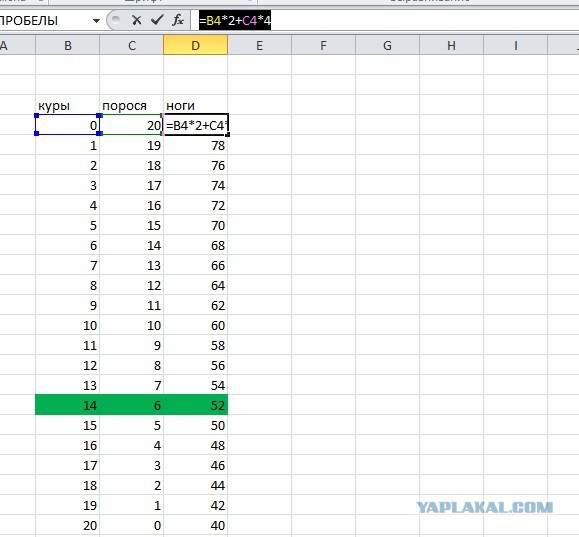This screenshot has height=537, width=579.
Task: Select the cell with value 70
Action: click(x=196, y=225)
